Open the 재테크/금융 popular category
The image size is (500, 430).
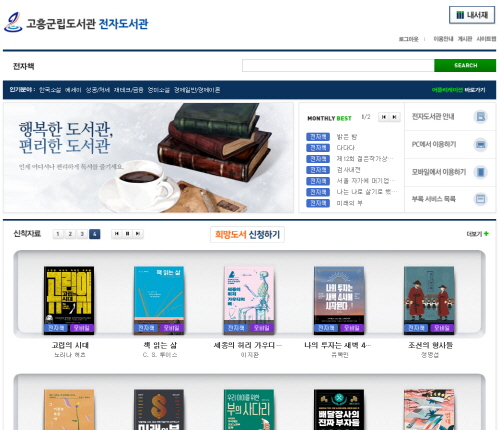tap(128, 90)
